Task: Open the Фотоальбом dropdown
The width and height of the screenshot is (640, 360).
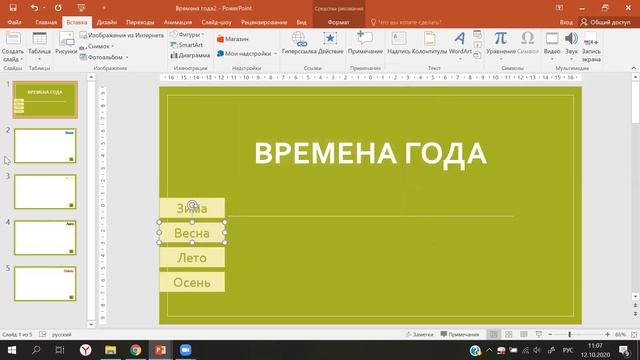Action: click(104, 57)
